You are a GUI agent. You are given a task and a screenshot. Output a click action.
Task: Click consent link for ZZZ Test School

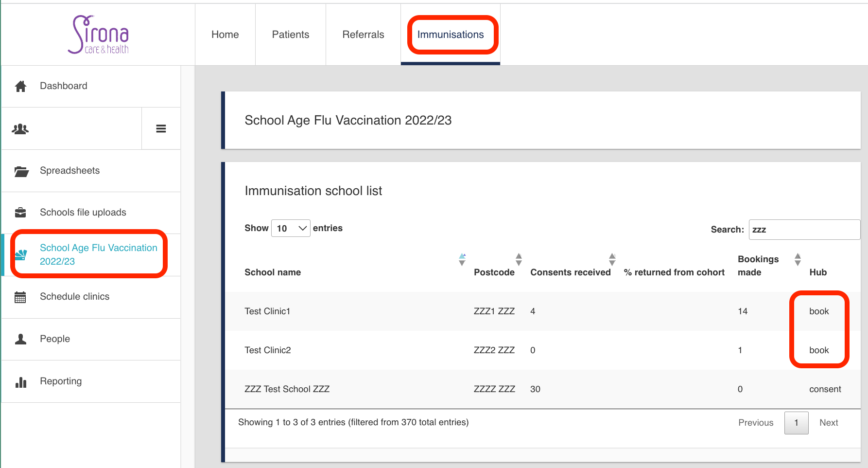pos(825,389)
